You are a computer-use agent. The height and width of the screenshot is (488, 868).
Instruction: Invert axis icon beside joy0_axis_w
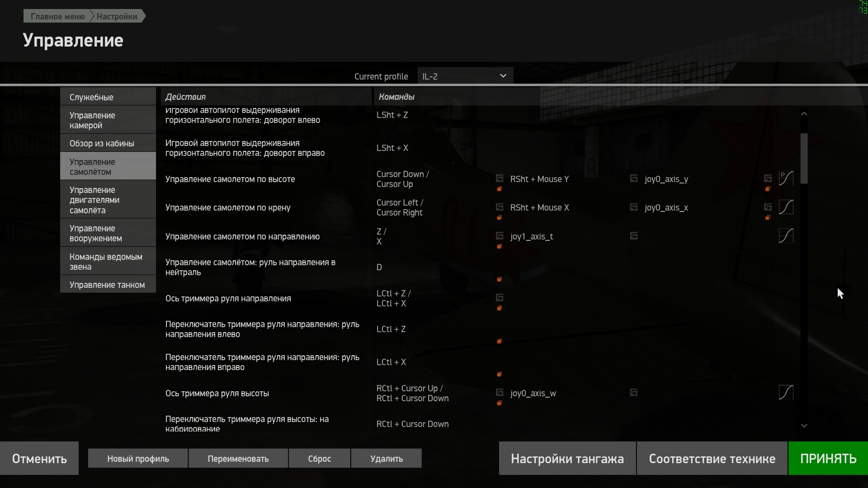500,392
